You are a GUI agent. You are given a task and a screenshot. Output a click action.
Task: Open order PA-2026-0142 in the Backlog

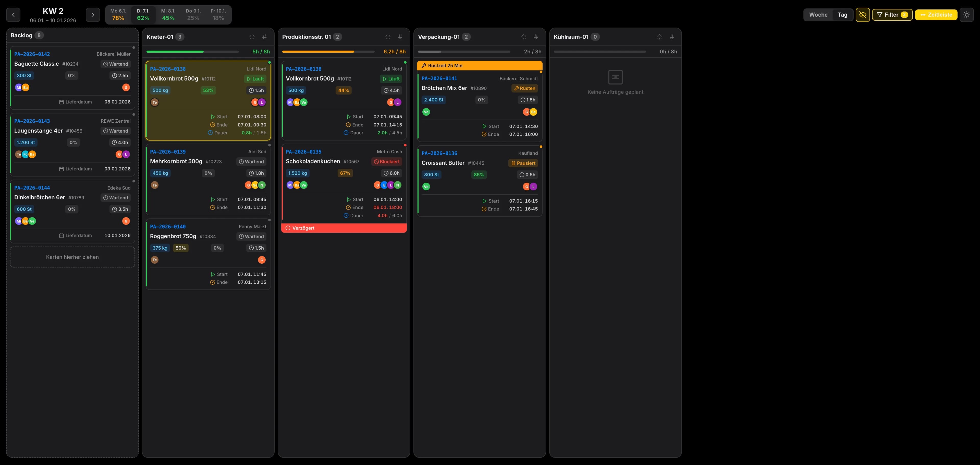tap(32, 54)
